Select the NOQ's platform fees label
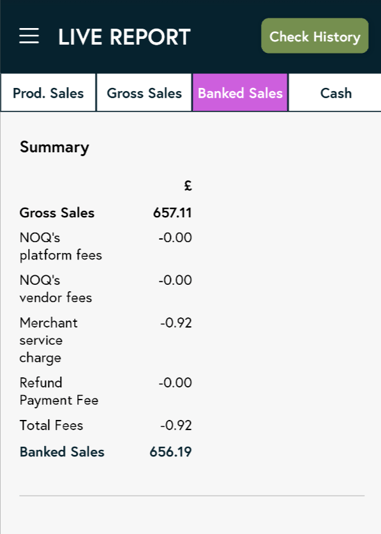Image resolution: width=381 pixels, height=534 pixels. click(61, 246)
